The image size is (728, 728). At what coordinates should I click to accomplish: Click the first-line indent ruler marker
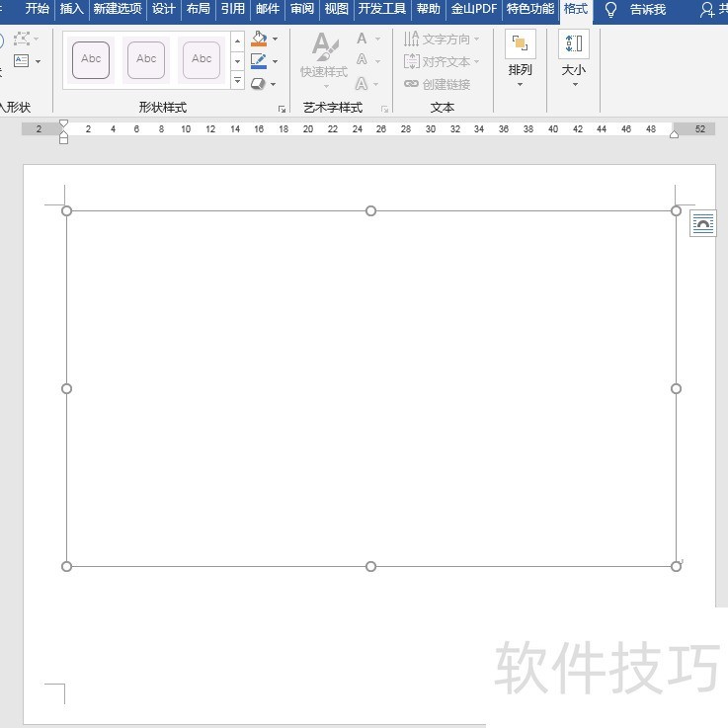63,123
